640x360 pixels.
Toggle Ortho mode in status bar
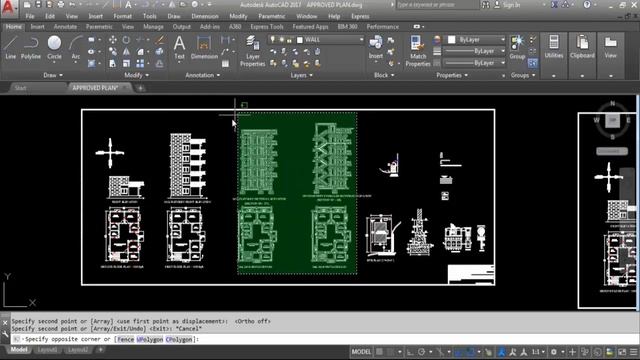(x=410, y=352)
